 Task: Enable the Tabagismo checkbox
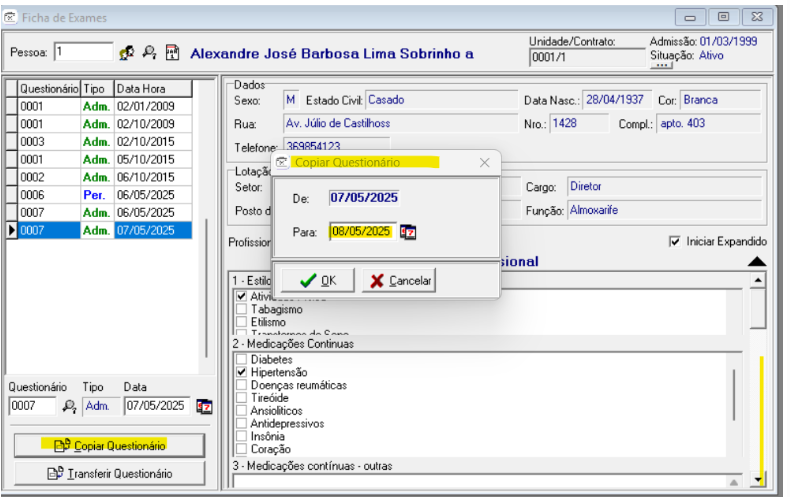tap(240, 310)
